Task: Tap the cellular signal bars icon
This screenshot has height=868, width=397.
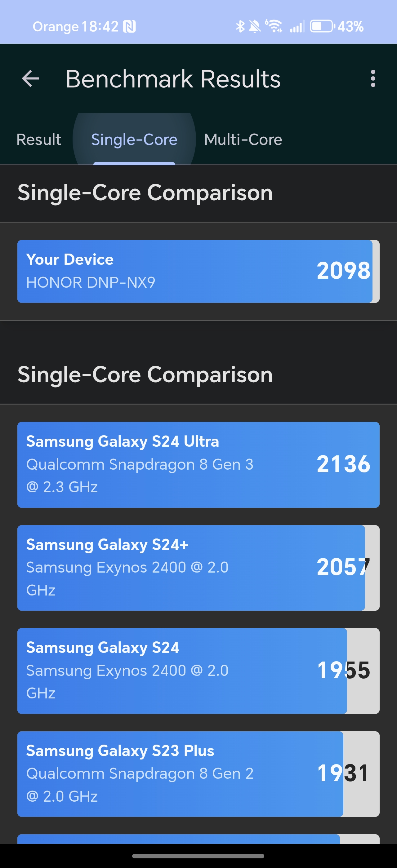Action: [x=297, y=26]
